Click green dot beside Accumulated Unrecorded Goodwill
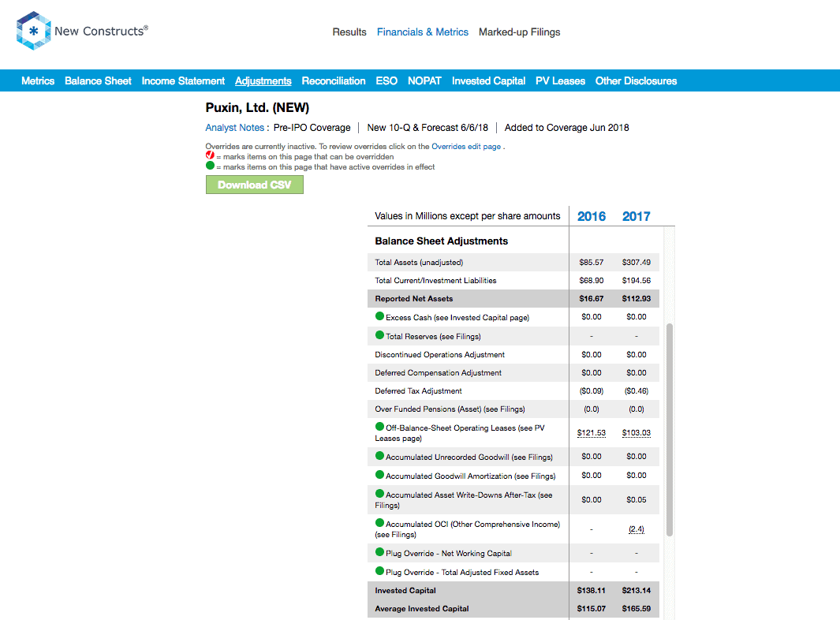840x620 pixels. 380,455
